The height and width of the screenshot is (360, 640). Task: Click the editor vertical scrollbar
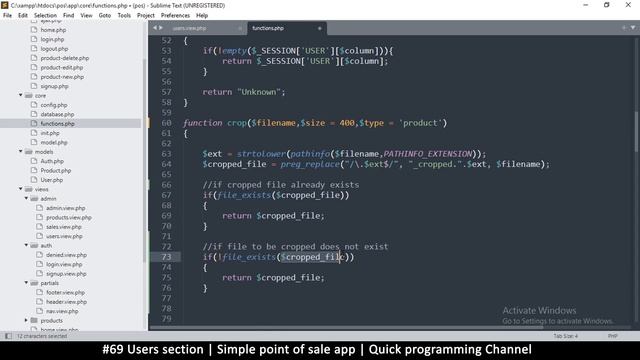pyautogui.click(x=637, y=131)
